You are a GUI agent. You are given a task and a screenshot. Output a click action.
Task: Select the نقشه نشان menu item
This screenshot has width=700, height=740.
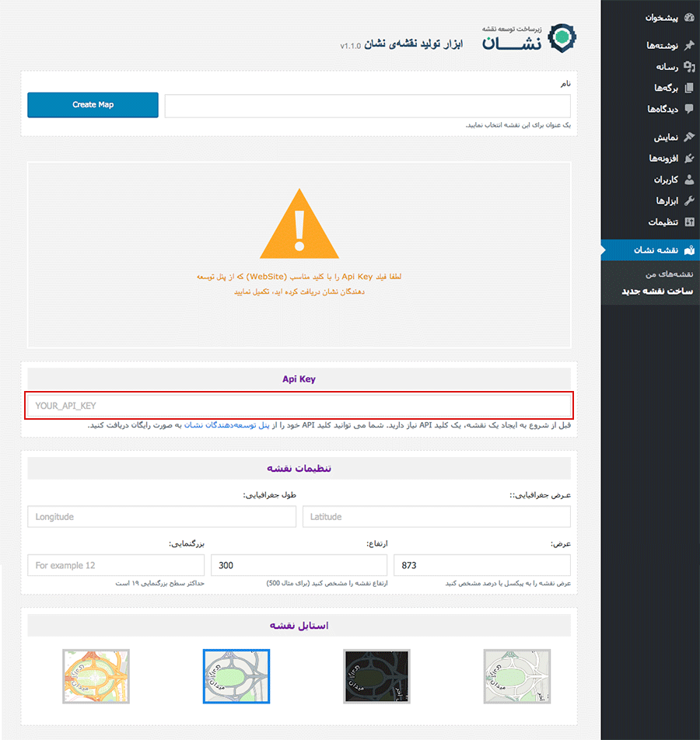(x=650, y=250)
